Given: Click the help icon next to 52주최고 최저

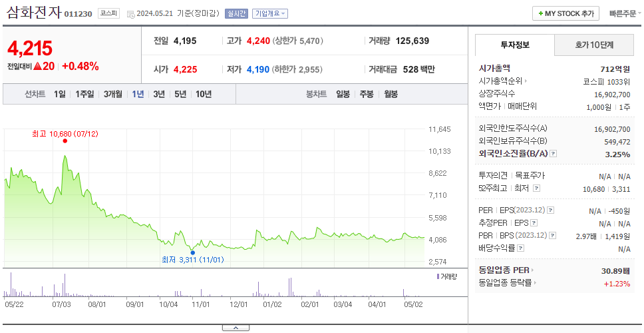Looking at the screenshot, I should [536, 188].
